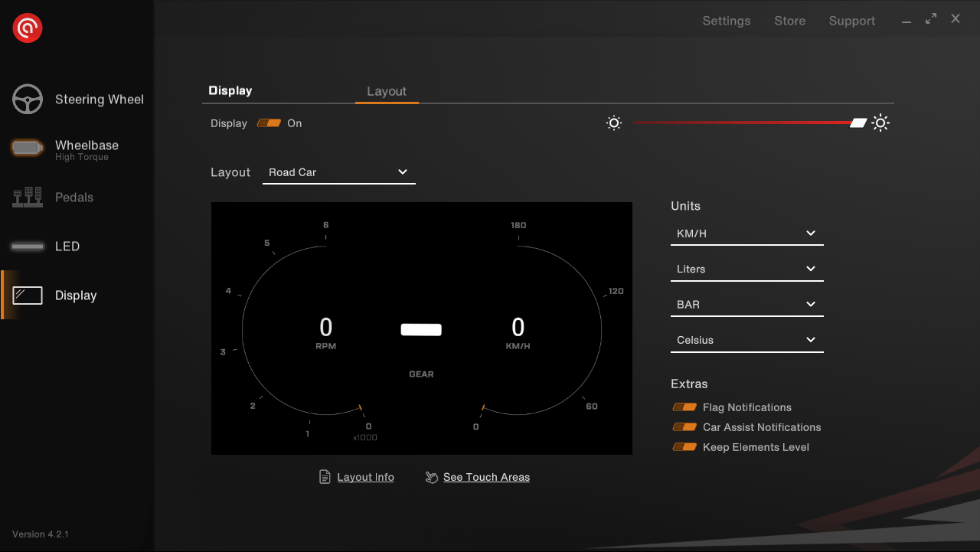Select the Wheelbase device icon
Image resolution: width=980 pixels, height=552 pixels.
click(28, 149)
